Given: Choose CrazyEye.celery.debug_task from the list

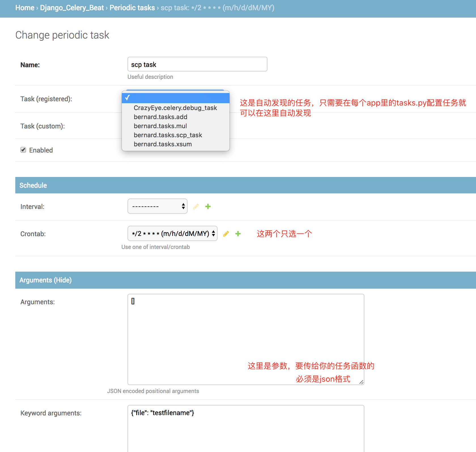Looking at the screenshot, I should (175, 108).
